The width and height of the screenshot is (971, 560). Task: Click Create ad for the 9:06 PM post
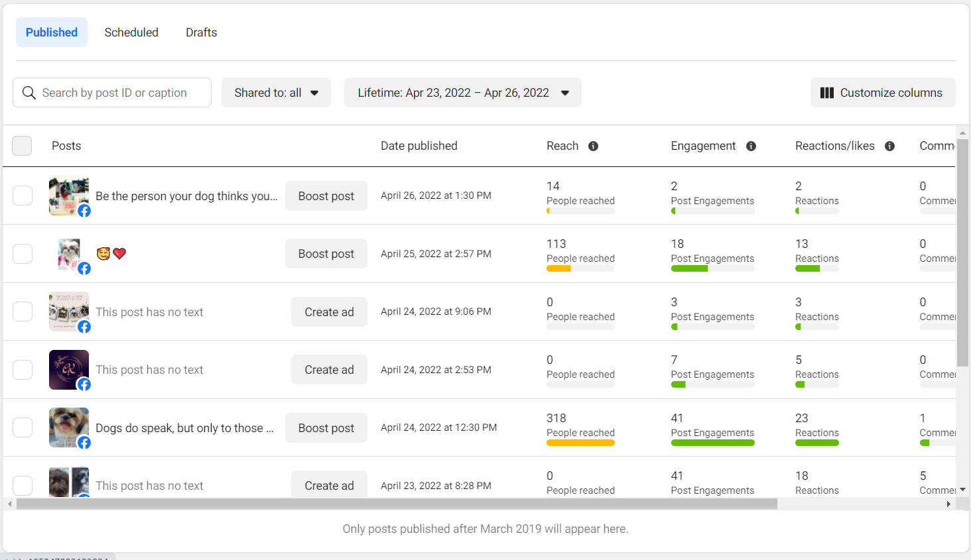pos(329,312)
